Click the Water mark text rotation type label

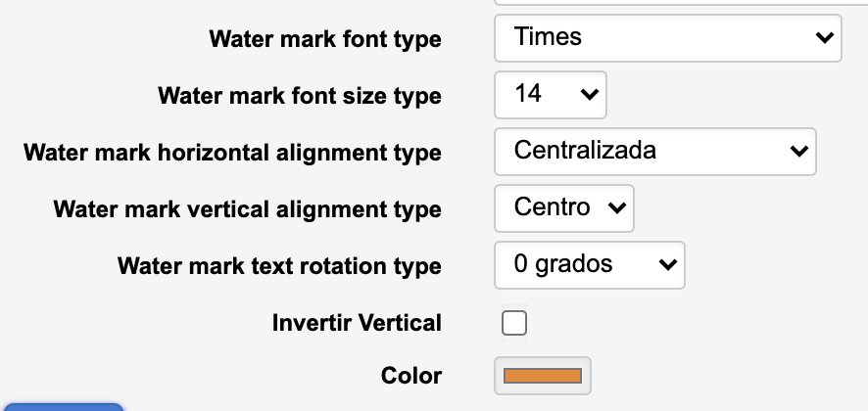tap(279, 266)
